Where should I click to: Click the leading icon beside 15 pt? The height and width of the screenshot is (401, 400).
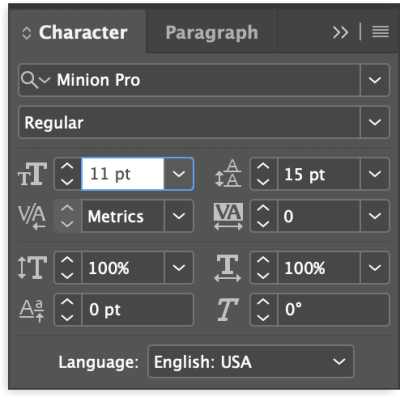pyautogui.click(x=228, y=173)
